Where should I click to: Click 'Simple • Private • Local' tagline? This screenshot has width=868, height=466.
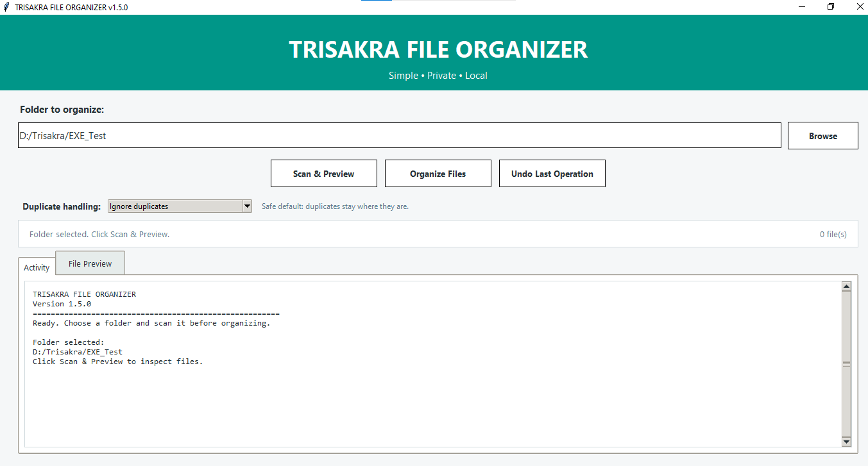(438, 76)
